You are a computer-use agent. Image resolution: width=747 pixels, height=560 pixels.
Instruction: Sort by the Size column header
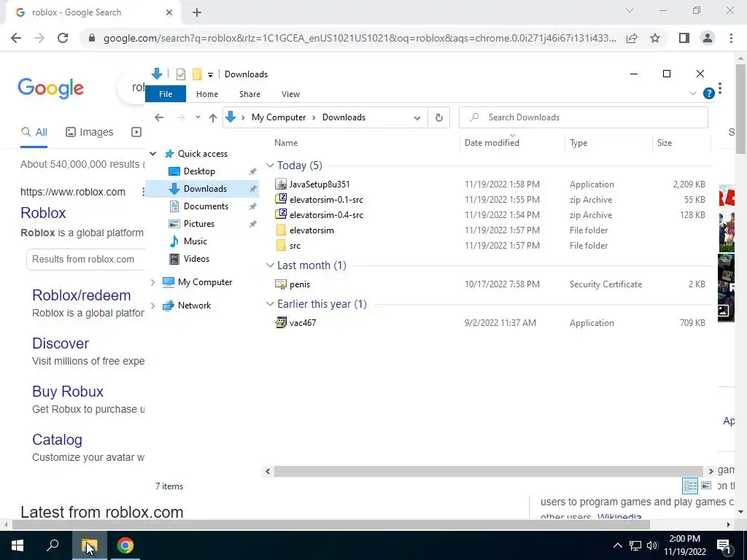[x=665, y=143]
